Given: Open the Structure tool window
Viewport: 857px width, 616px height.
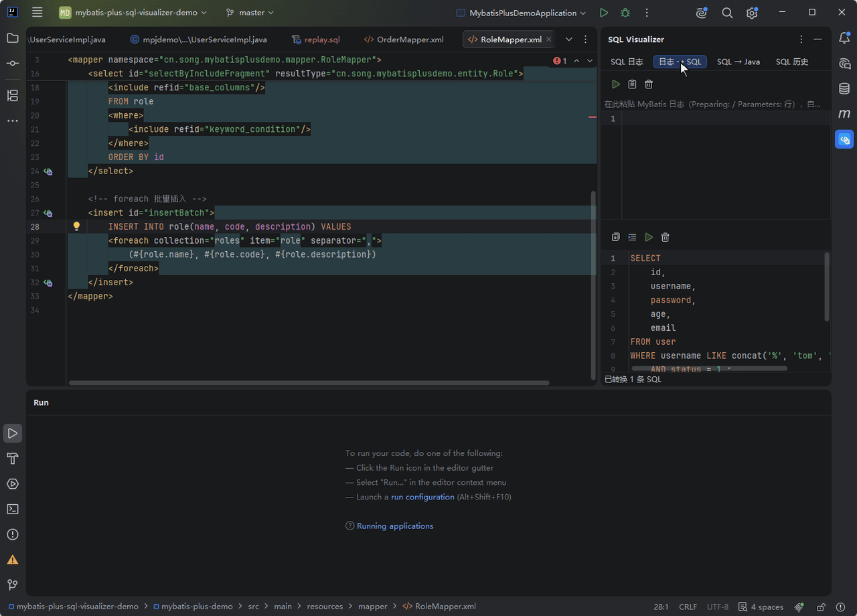Looking at the screenshot, I should [x=13, y=95].
